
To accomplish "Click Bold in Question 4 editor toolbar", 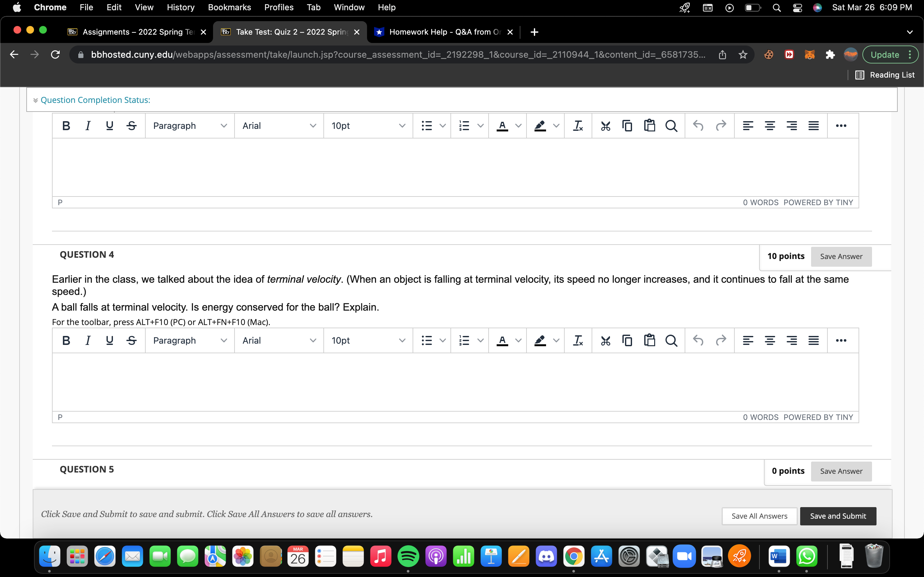I will [x=66, y=340].
